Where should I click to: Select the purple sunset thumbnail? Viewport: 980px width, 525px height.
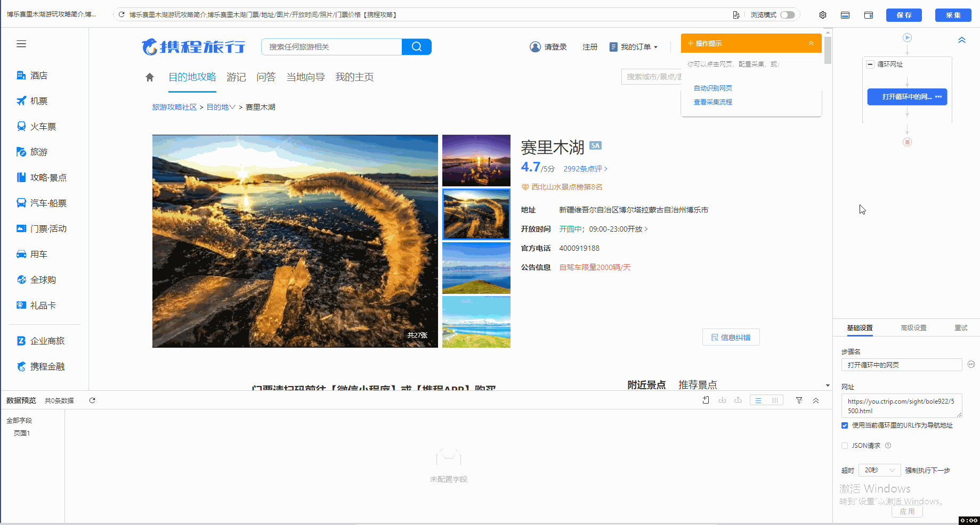[x=476, y=160]
